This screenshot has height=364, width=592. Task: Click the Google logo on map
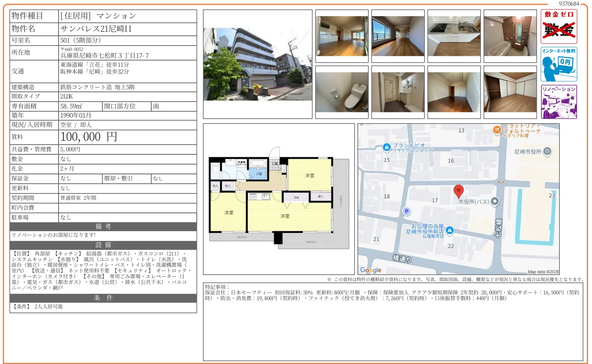[370, 270]
